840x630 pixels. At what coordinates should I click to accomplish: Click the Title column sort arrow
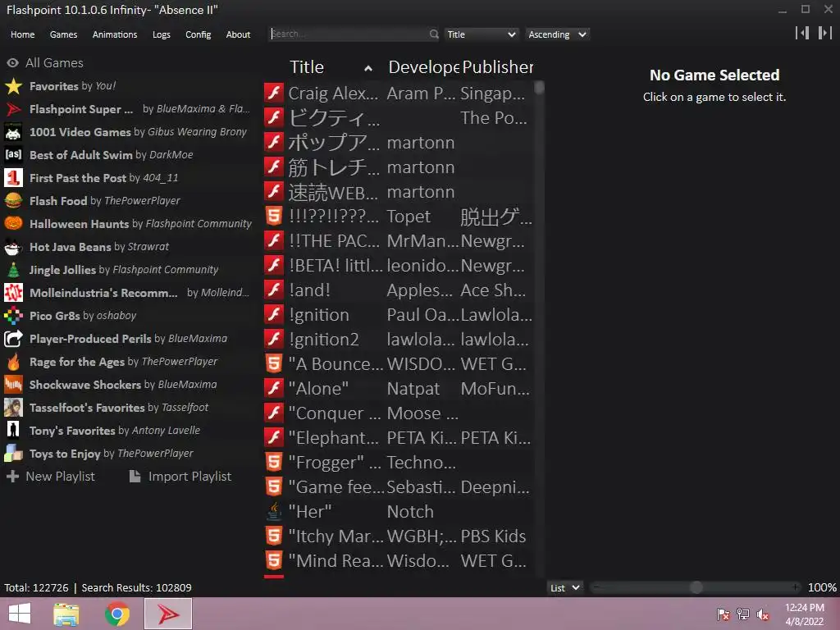pyautogui.click(x=368, y=68)
